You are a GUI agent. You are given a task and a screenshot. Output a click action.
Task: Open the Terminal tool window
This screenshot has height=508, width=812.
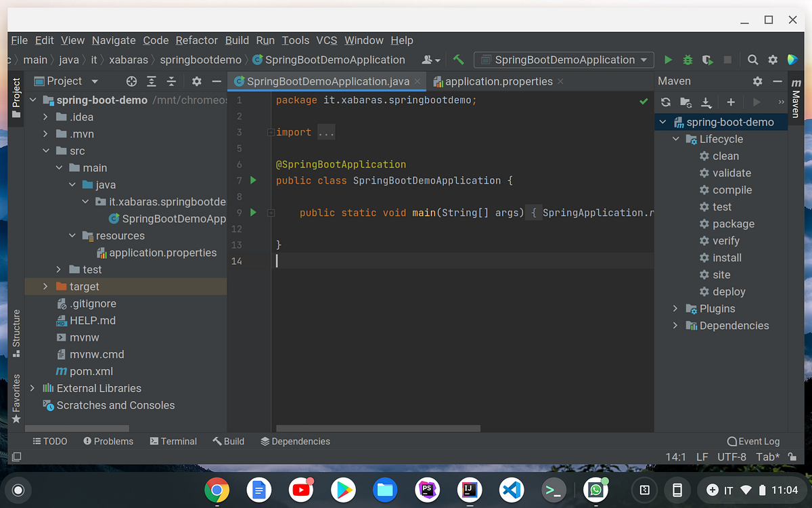pyautogui.click(x=173, y=441)
